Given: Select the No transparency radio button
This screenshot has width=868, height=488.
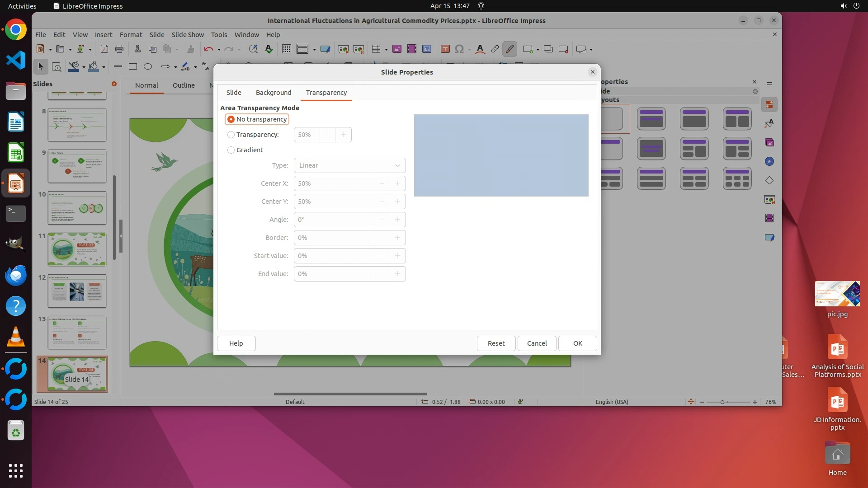Looking at the screenshot, I should pyautogui.click(x=231, y=119).
